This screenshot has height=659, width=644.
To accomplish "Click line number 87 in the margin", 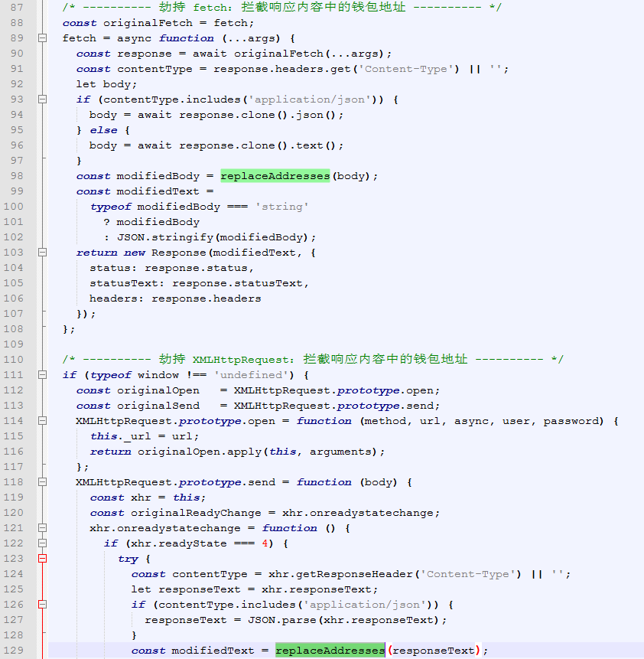I will 17,8.
